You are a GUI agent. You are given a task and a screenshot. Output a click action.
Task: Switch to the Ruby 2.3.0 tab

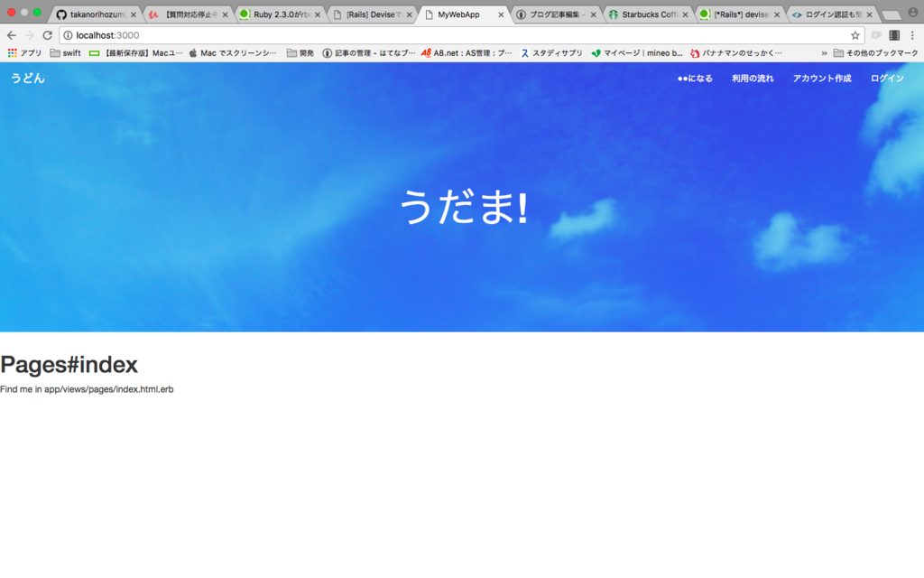[279, 14]
